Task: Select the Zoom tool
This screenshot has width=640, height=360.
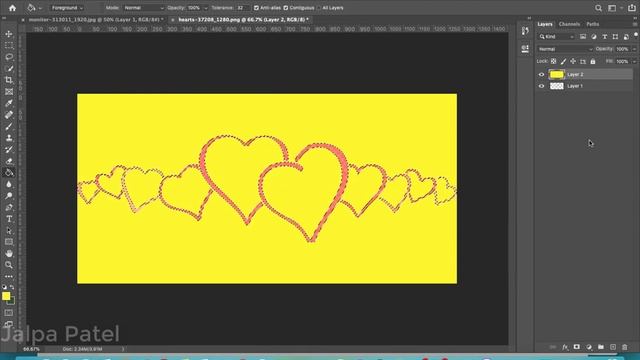Action: [x=9, y=265]
